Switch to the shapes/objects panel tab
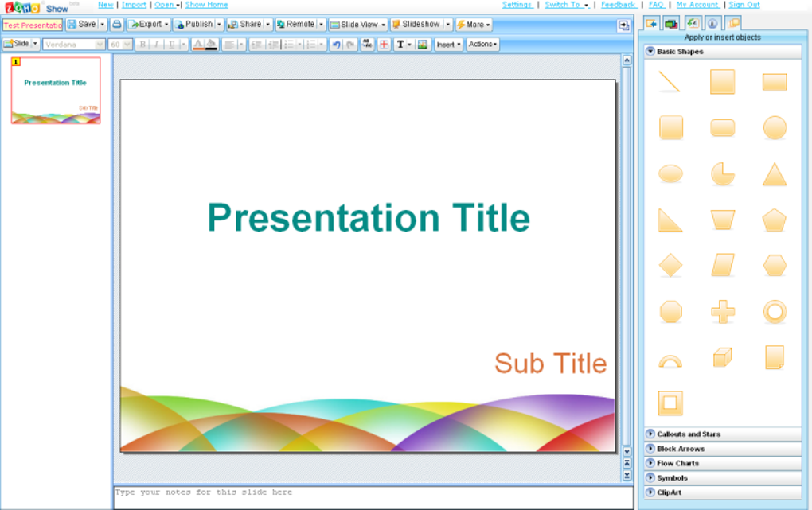The image size is (812, 510). [651, 23]
